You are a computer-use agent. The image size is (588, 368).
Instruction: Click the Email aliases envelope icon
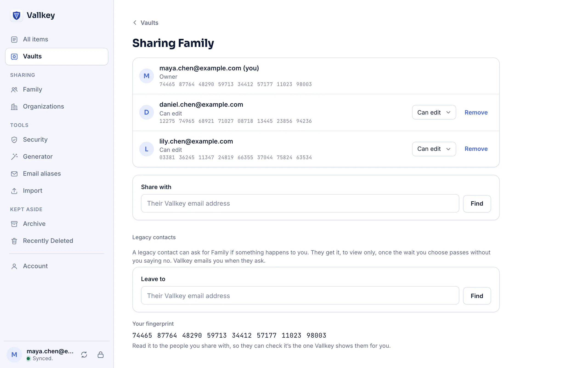[14, 174]
